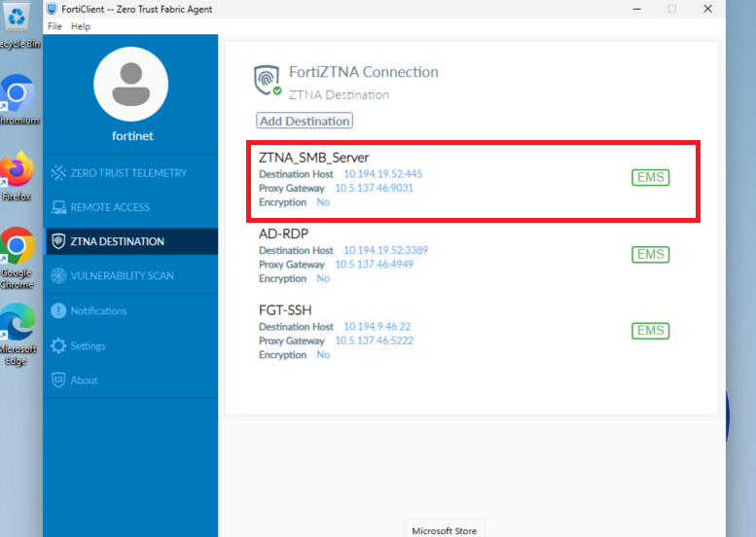Select the fortinet username label
The height and width of the screenshot is (537, 756).
[132, 136]
